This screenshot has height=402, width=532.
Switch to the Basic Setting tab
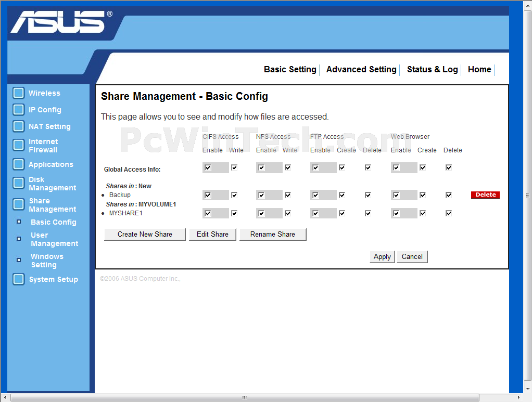click(290, 69)
